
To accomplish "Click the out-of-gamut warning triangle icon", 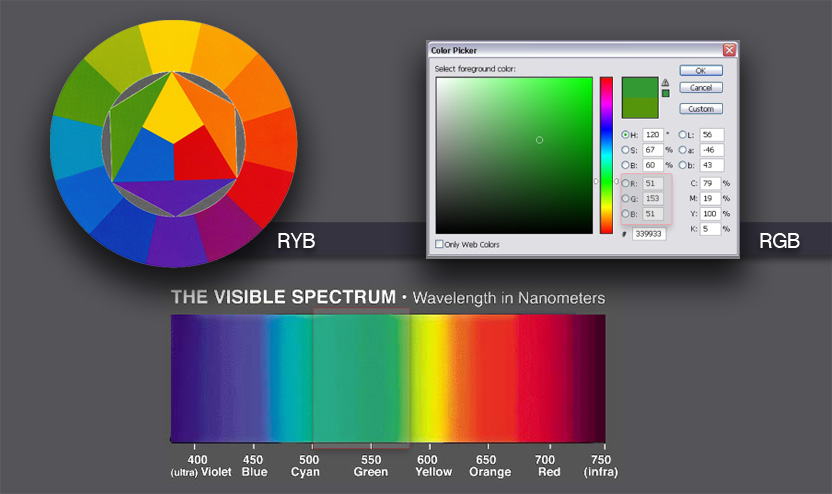I will coord(666,83).
